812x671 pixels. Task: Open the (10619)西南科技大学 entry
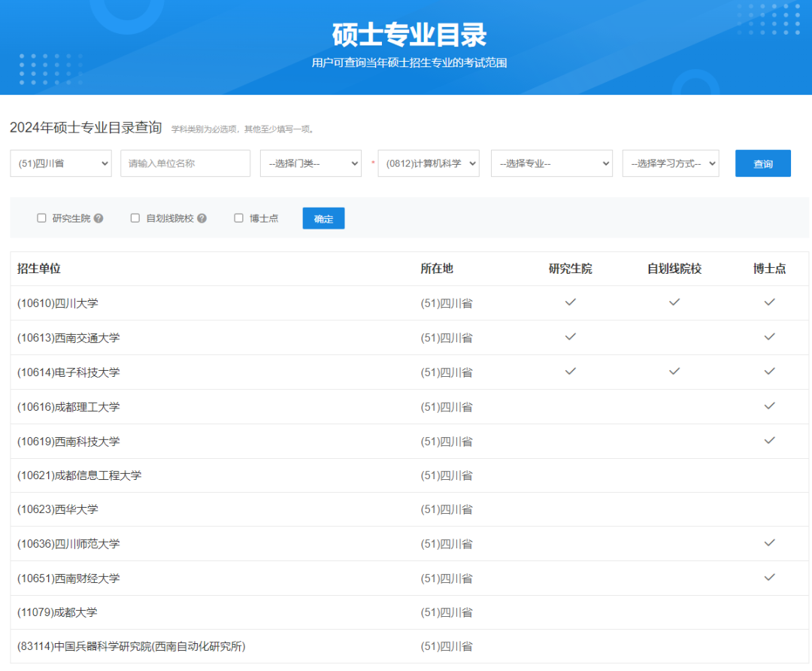point(68,442)
